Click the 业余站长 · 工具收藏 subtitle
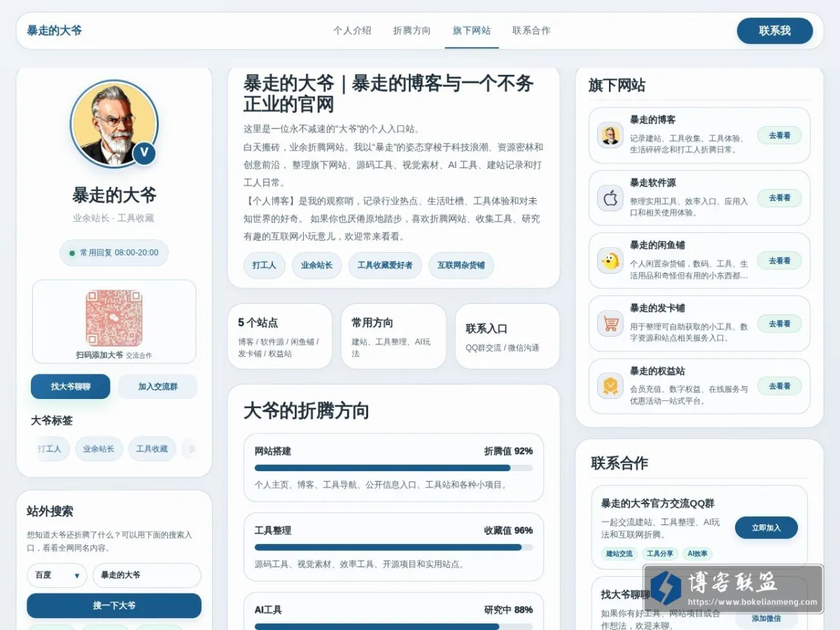The width and height of the screenshot is (840, 630). tap(113, 218)
